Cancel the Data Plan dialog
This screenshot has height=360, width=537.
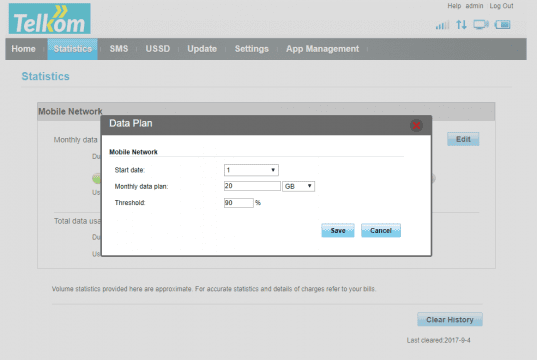pyautogui.click(x=381, y=231)
